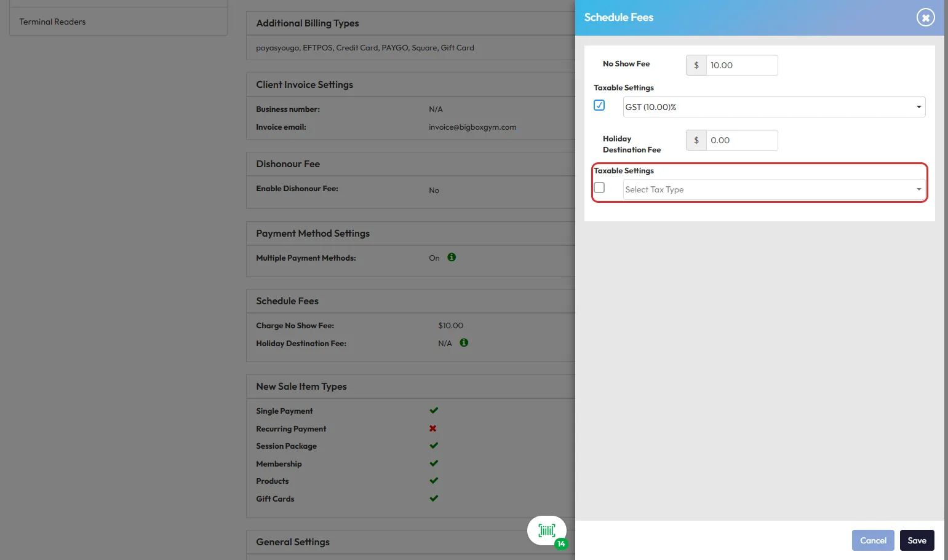
Task: Click the No Show Fee amount field
Action: tap(741, 65)
